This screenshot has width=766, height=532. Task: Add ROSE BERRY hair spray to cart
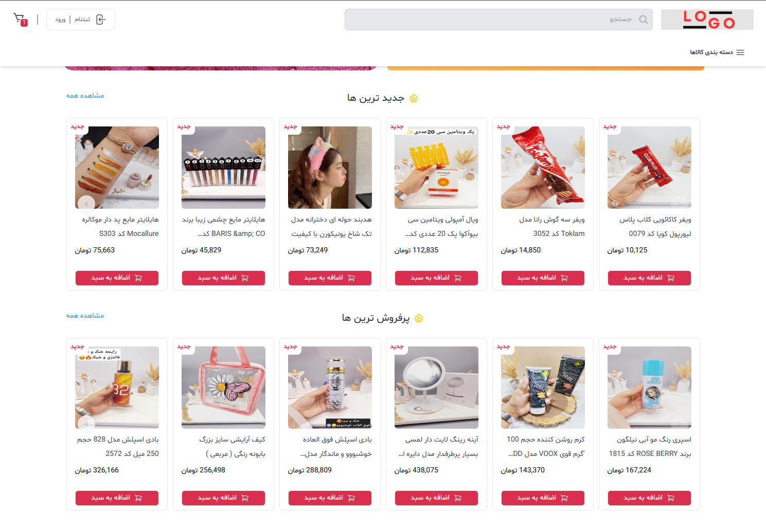tap(649, 498)
